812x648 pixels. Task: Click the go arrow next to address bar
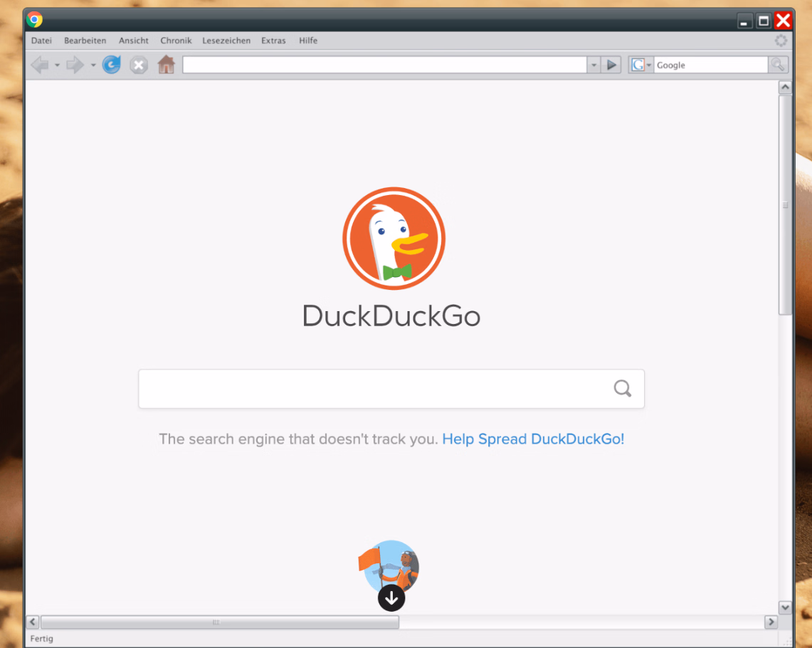tap(611, 66)
